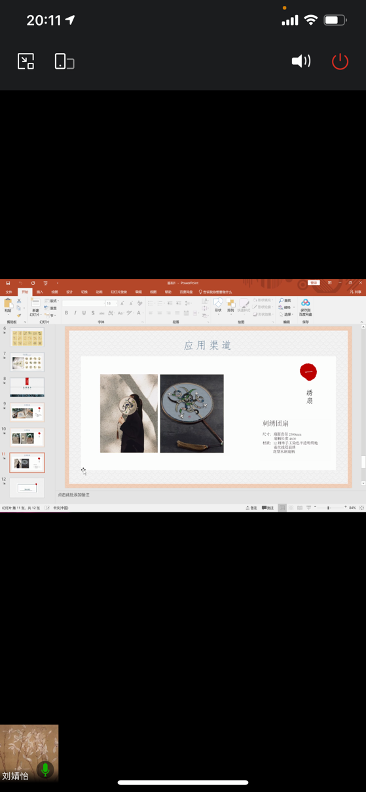Mute the speaker audio icon
The image size is (366, 792).
click(x=301, y=62)
